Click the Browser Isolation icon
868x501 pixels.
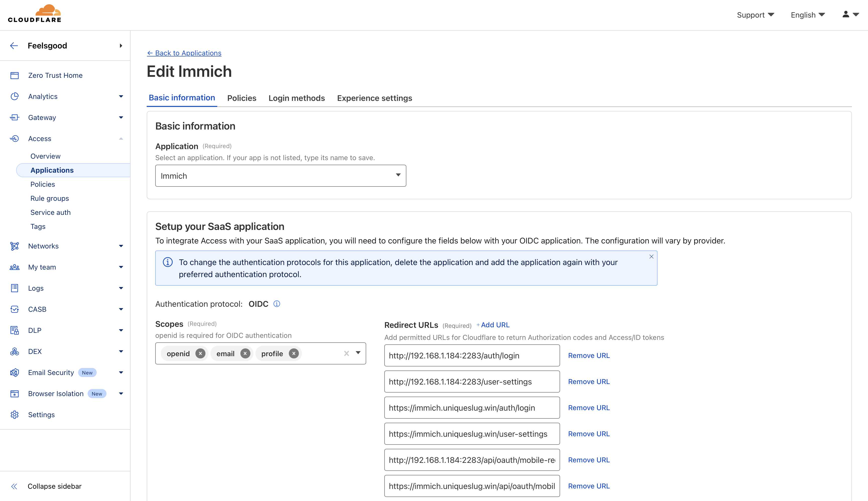click(x=15, y=394)
